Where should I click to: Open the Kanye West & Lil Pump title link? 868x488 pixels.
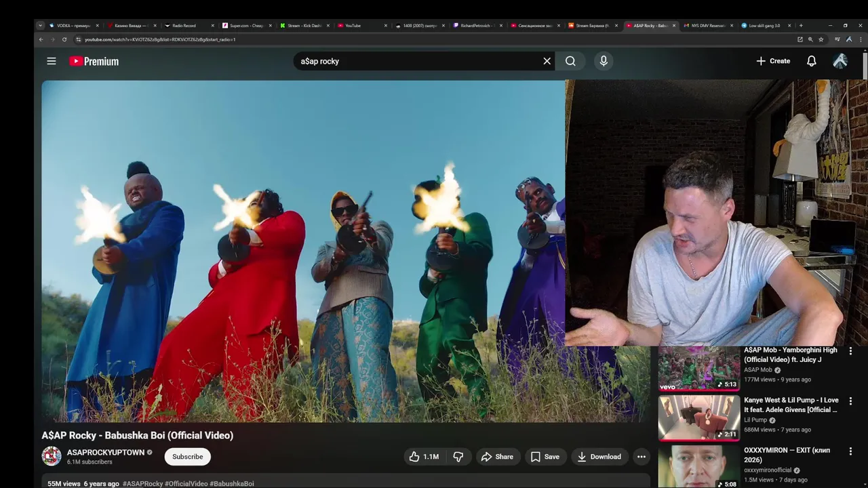(791, 405)
